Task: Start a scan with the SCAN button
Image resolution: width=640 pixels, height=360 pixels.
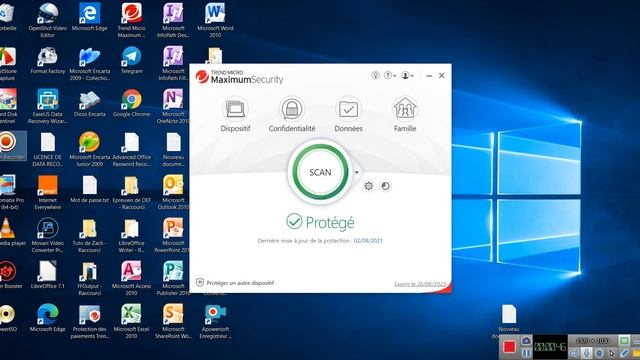Action: [x=320, y=172]
